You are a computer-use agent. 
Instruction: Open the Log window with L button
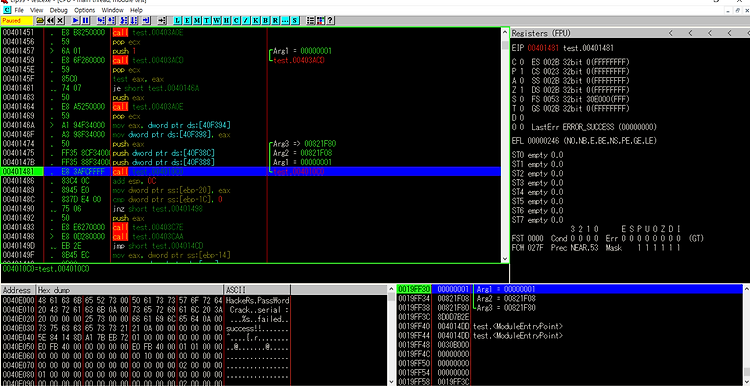[177, 21]
